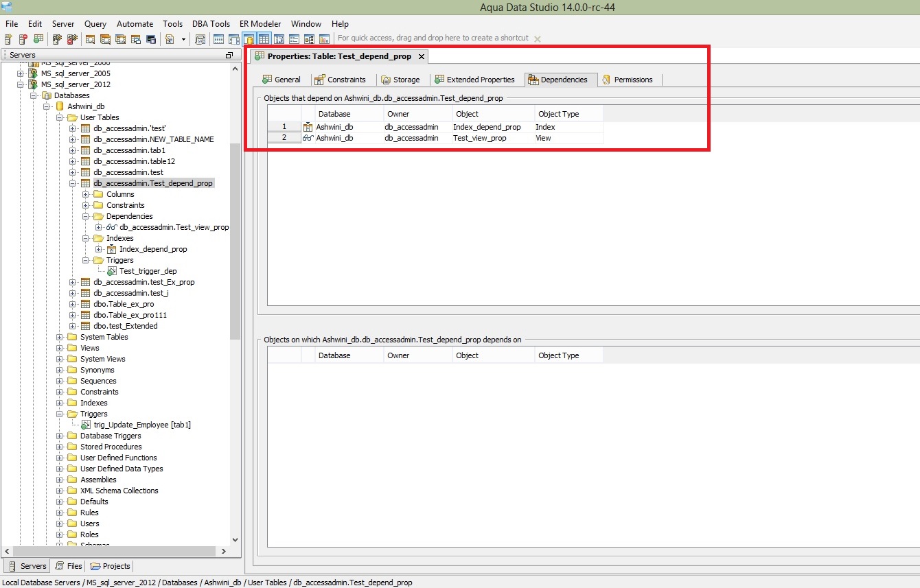Click the down arrow of the Servers tree scrollbar
Viewport: 920px width, 588px height.
point(235,540)
